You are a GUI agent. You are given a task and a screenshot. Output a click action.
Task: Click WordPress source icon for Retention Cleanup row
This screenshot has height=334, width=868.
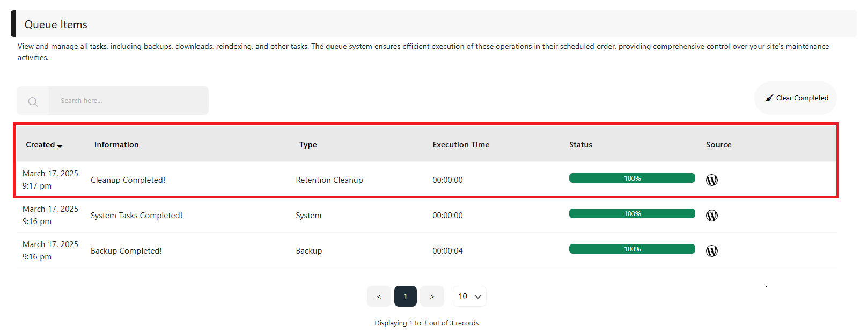pyautogui.click(x=712, y=180)
